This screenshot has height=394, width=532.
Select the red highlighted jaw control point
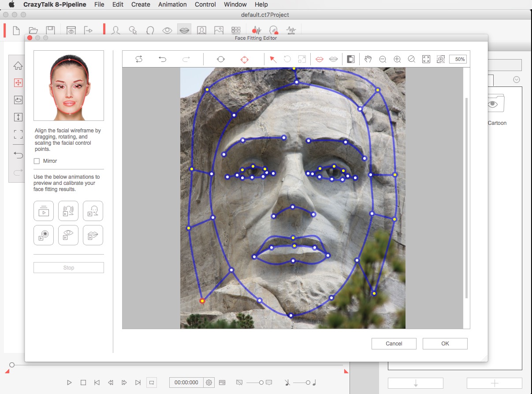[202, 301]
